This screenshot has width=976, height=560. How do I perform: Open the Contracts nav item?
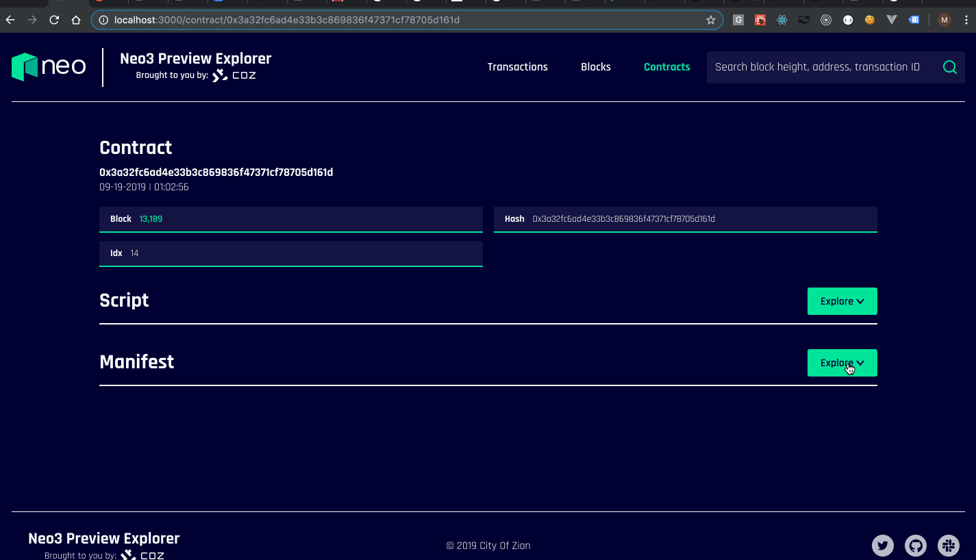coord(666,67)
